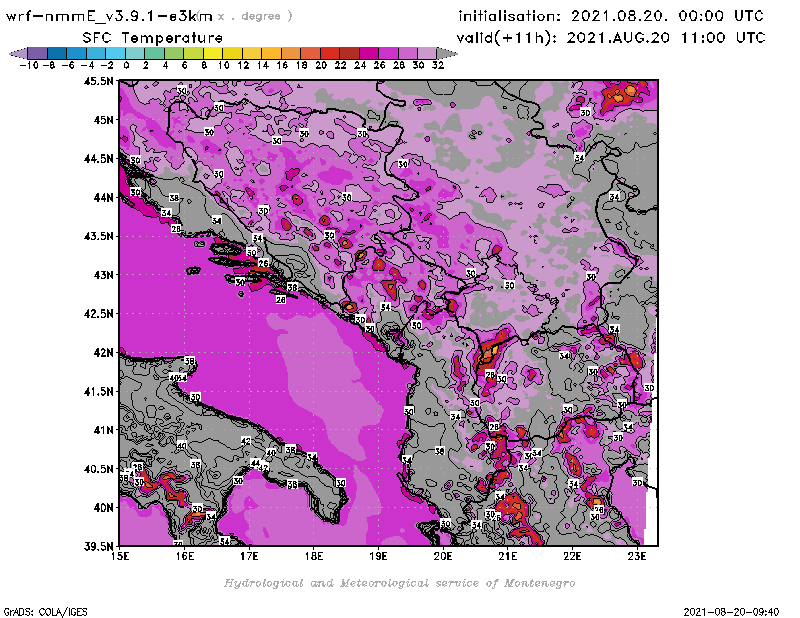Pick the magenta legend swatch between 24 and 26
This screenshot has width=800, height=618.
click(x=369, y=53)
